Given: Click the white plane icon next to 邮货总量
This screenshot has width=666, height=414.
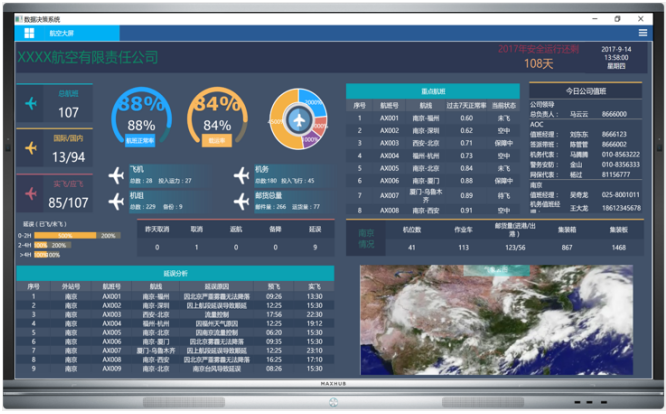Looking at the screenshot, I should tap(240, 202).
